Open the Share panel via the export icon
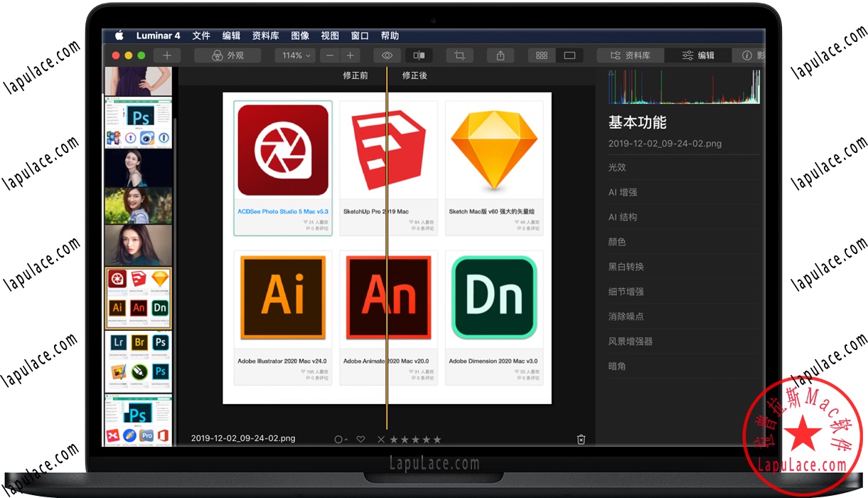The height and width of the screenshot is (498, 868). click(500, 55)
